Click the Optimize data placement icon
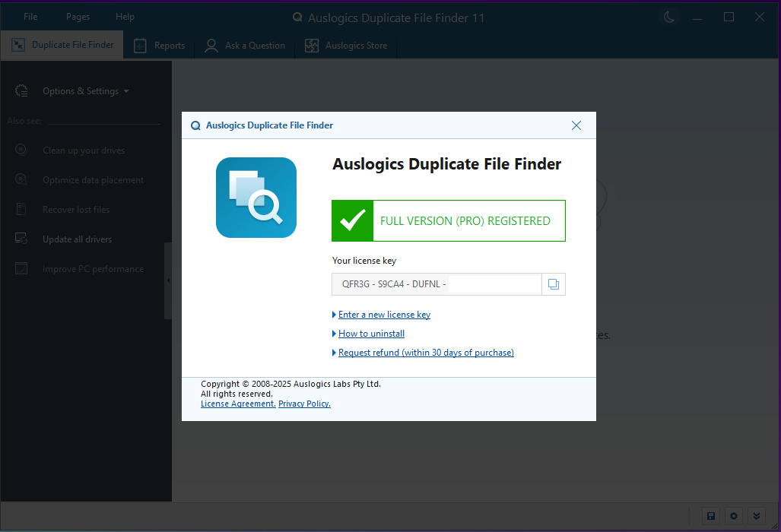The height and width of the screenshot is (532, 781). [21, 179]
